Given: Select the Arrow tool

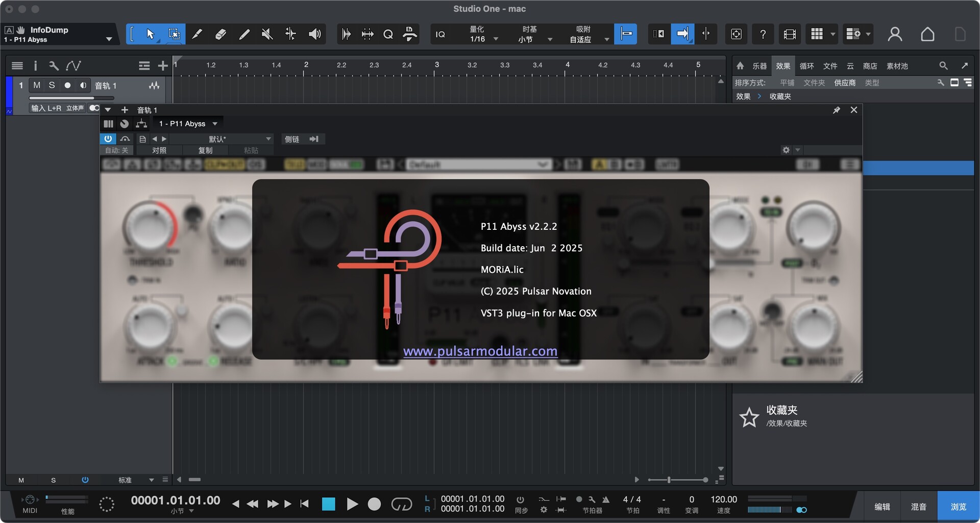Looking at the screenshot, I should click(150, 34).
